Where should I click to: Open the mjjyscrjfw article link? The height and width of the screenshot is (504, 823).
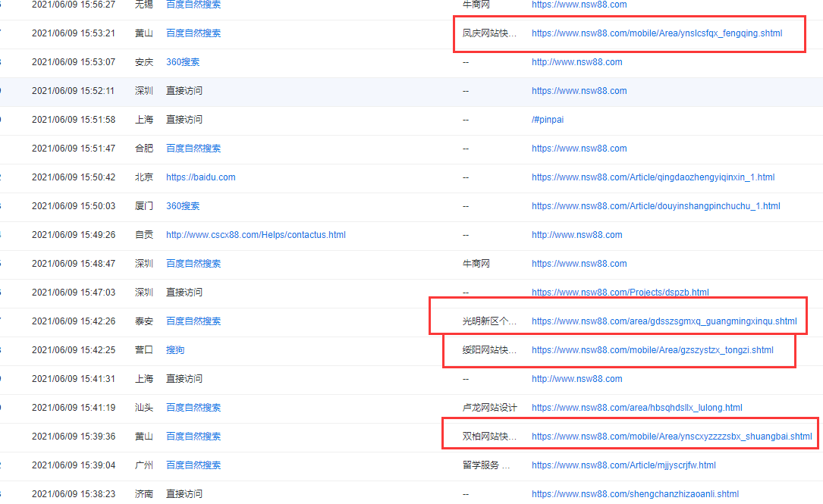click(x=624, y=465)
